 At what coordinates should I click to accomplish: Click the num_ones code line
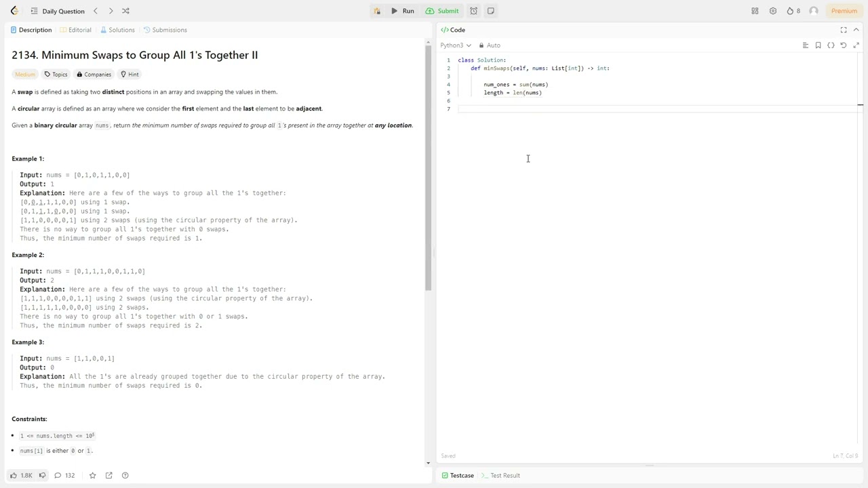[515, 85]
